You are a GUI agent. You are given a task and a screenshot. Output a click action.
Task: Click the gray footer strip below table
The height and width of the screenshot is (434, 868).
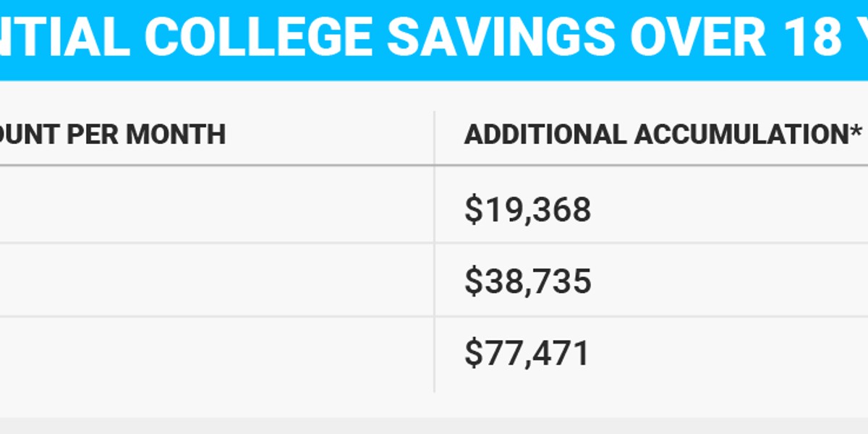434,425
